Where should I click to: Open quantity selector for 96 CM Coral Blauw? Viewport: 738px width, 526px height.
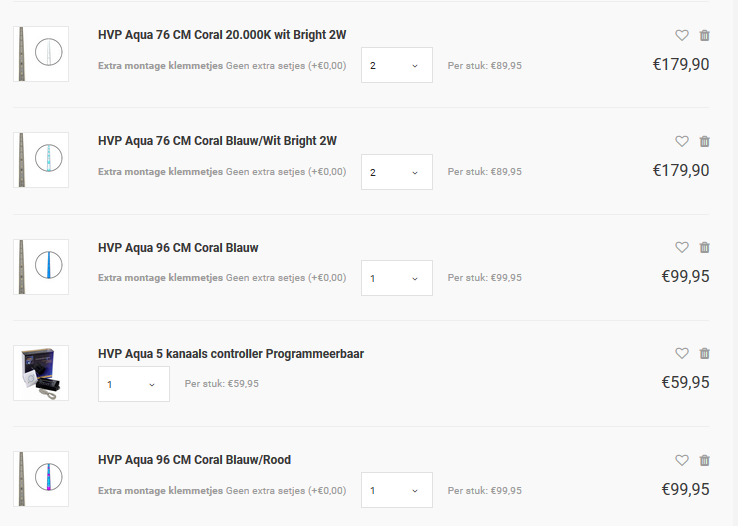(x=397, y=278)
